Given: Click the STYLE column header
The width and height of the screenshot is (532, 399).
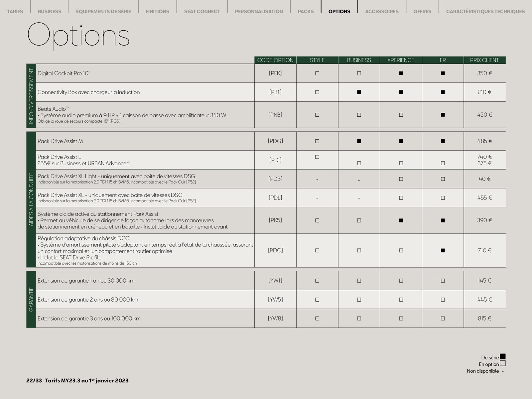Looking at the screenshot, I should [x=317, y=60].
